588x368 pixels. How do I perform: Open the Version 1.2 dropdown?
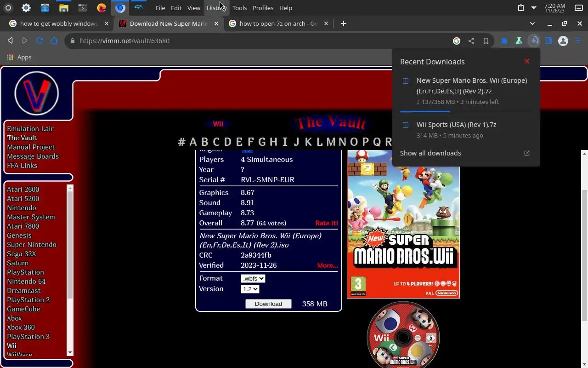coord(250,289)
